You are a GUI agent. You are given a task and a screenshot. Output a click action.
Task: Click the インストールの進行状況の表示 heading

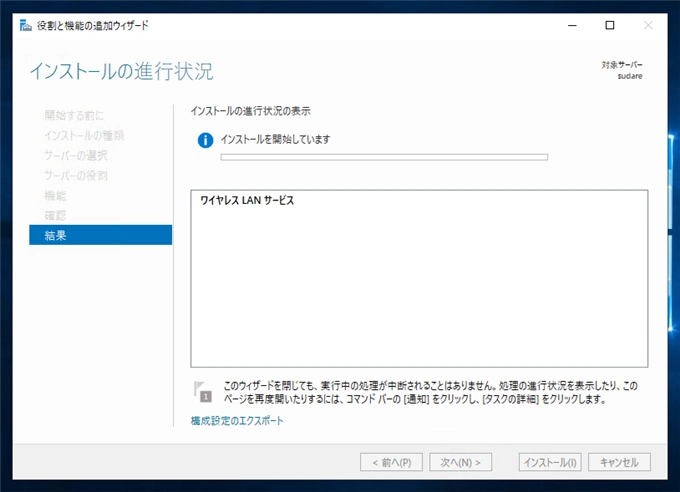pyautogui.click(x=251, y=111)
